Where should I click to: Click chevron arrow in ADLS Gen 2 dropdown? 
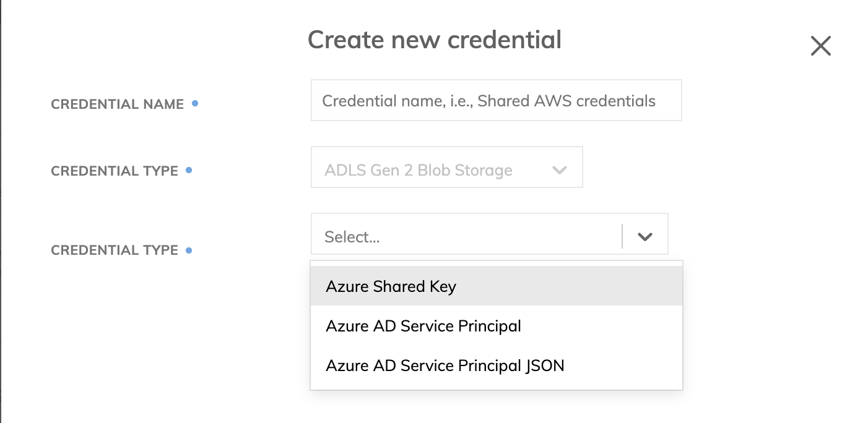(560, 170)
